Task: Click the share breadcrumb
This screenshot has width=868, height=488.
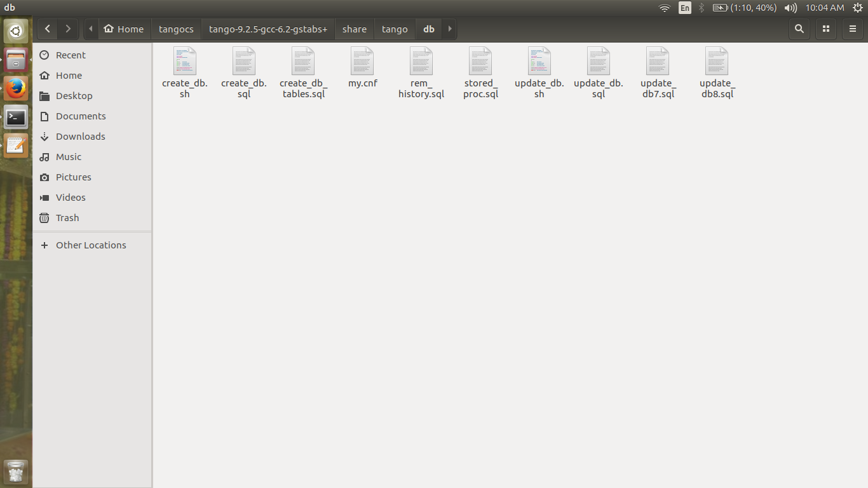Action: point(355,29)
